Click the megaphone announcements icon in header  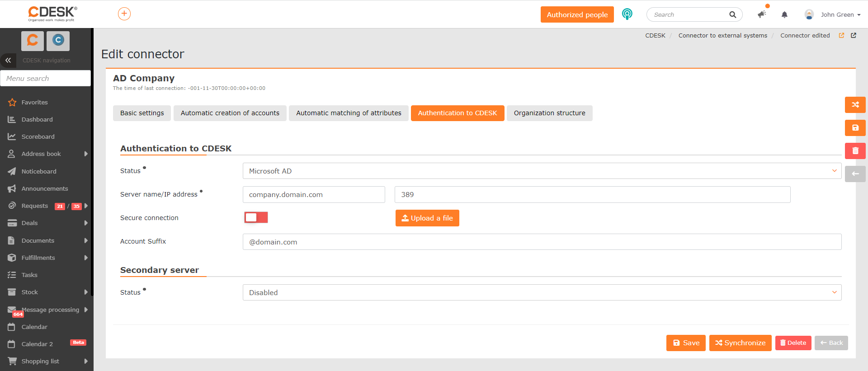[762, 14]
